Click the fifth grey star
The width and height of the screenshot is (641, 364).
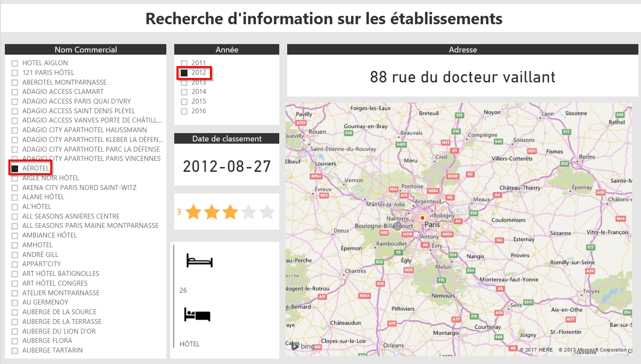click(x=267, y=212)
